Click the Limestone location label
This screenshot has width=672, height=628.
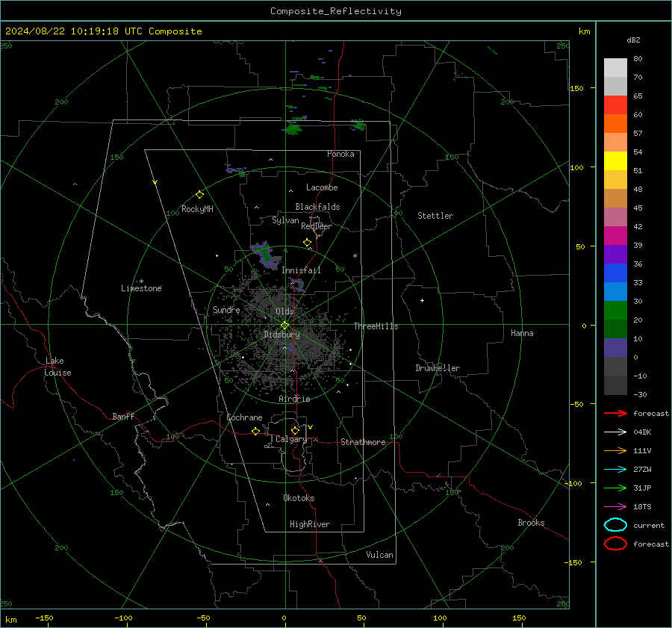coord(141,288)
